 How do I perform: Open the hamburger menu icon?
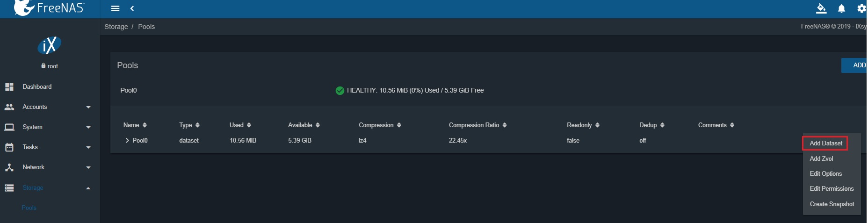pos(115,8)
